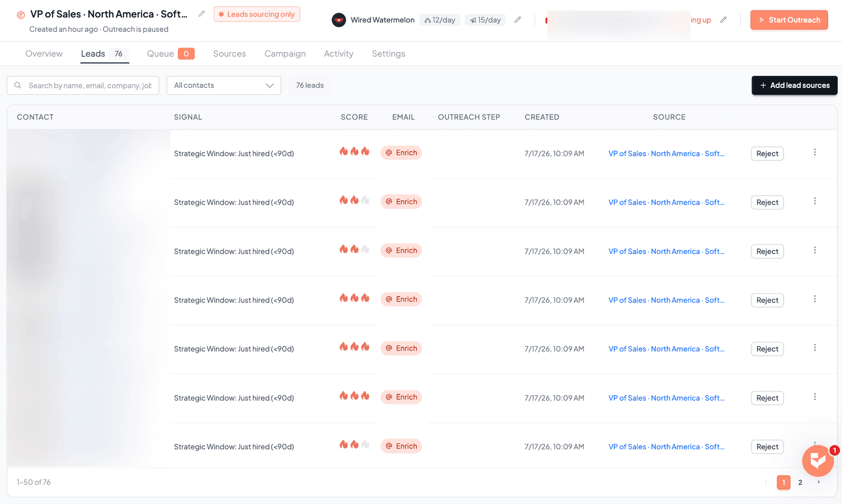This screenshot has width=842, height=504.
Task: Go to the Settings tab
Action: tap(388, 54)
